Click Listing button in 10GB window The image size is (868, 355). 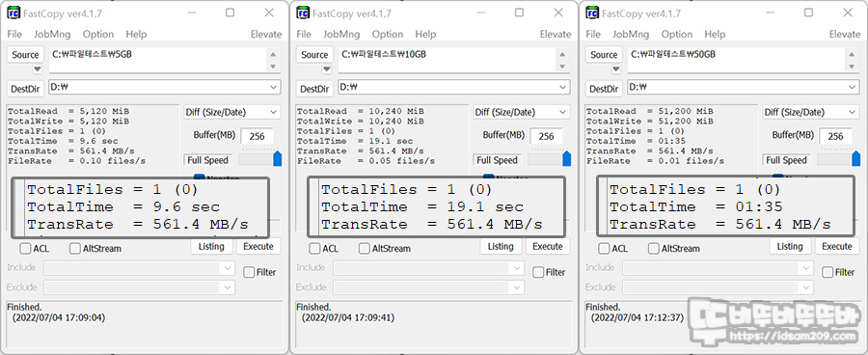click(x=501, y=246)
